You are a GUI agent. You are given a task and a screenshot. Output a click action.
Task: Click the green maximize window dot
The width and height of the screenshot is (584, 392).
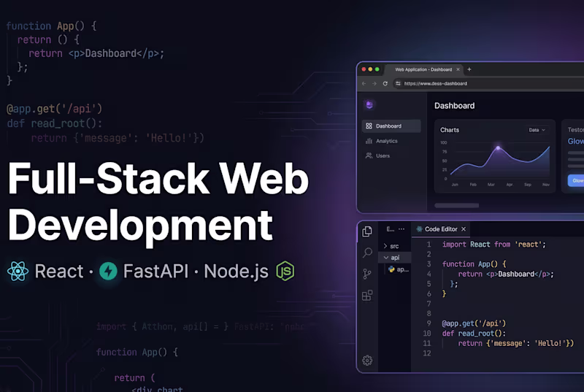point(377,69)
